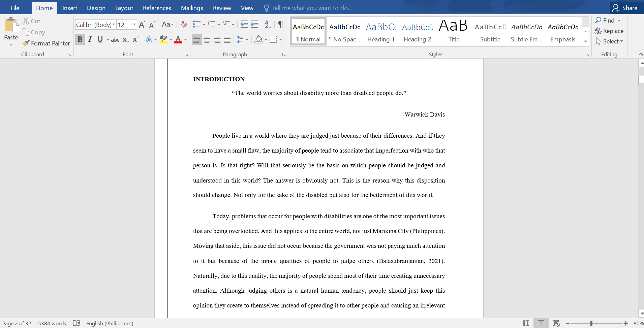Activate the Format Painter brush
Screen dimensions: 644x328
(x=26, y=43)
